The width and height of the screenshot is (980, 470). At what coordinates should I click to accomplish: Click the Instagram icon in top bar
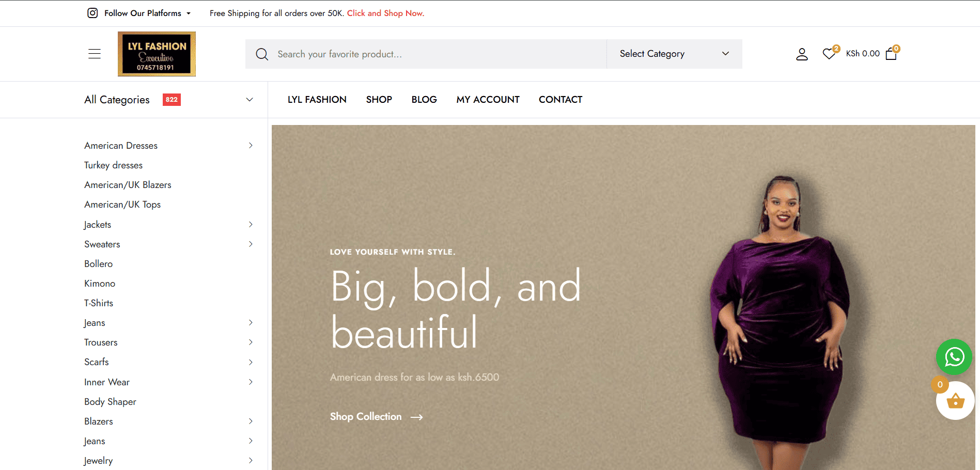tap(92, 13)
